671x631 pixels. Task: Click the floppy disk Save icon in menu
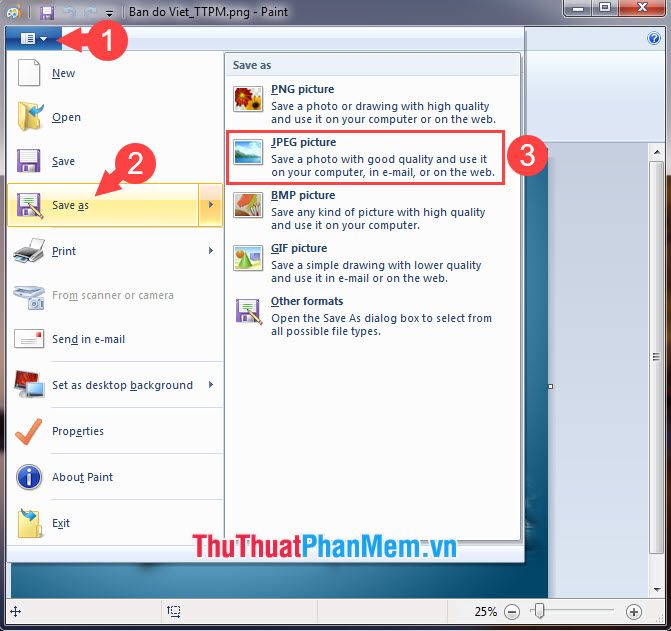(29, 160)
